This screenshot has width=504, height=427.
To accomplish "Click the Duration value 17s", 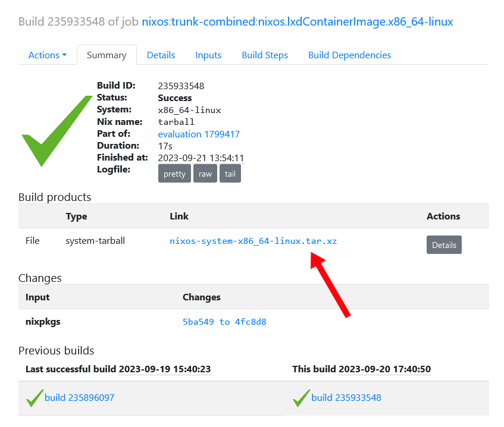I will pos(165,146).
